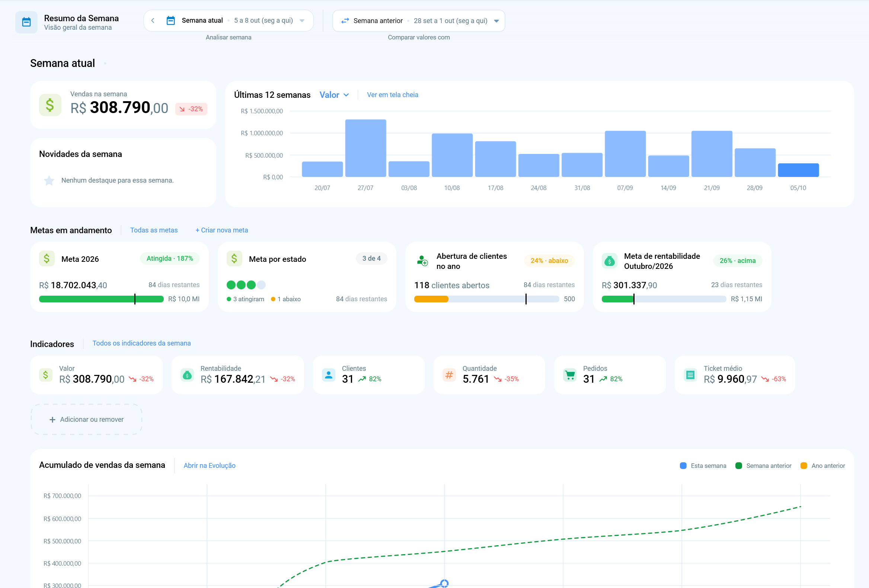Click the Clientes person icon

pos(328,375)
